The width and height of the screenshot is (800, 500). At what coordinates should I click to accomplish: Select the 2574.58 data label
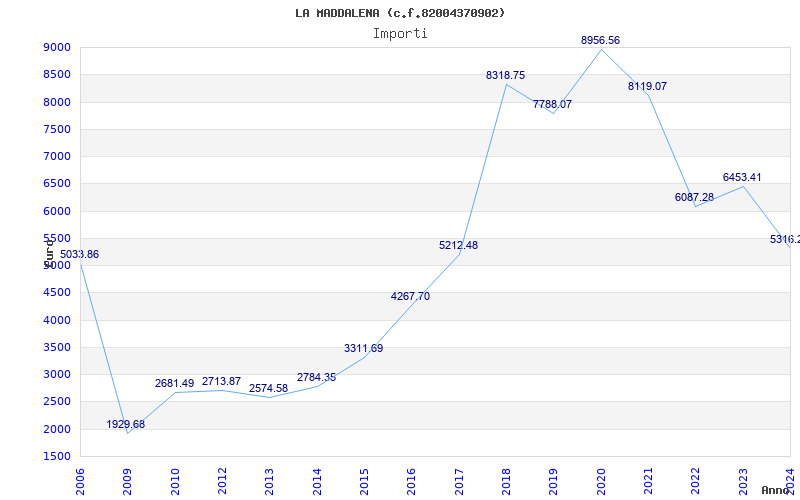[268, 388]
